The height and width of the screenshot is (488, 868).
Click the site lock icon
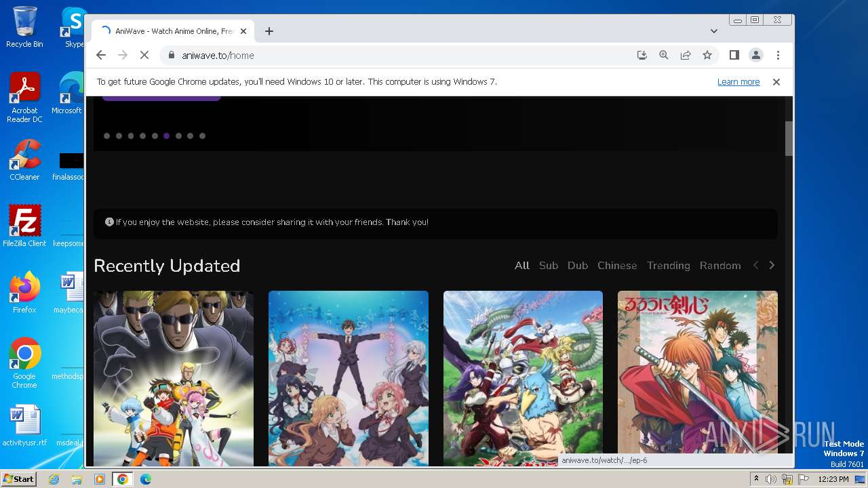[x=171, y=56]
